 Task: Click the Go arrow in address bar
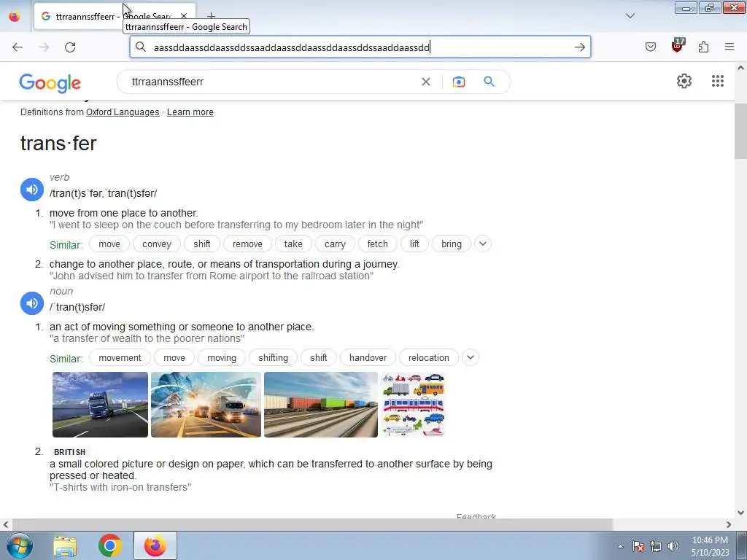click(x=579, y=47)
